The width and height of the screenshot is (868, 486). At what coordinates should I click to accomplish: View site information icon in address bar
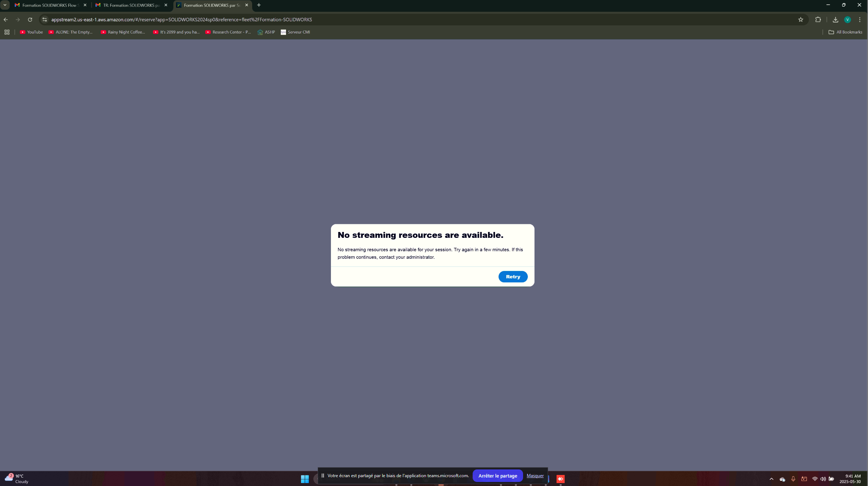[45, 20]
